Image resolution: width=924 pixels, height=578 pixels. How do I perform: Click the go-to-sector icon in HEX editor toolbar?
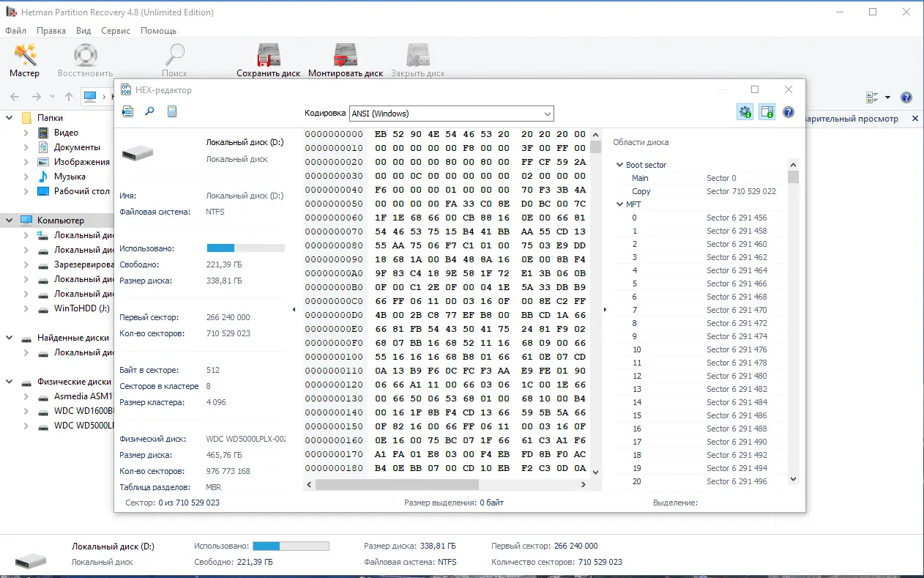[x=127, y=111]
